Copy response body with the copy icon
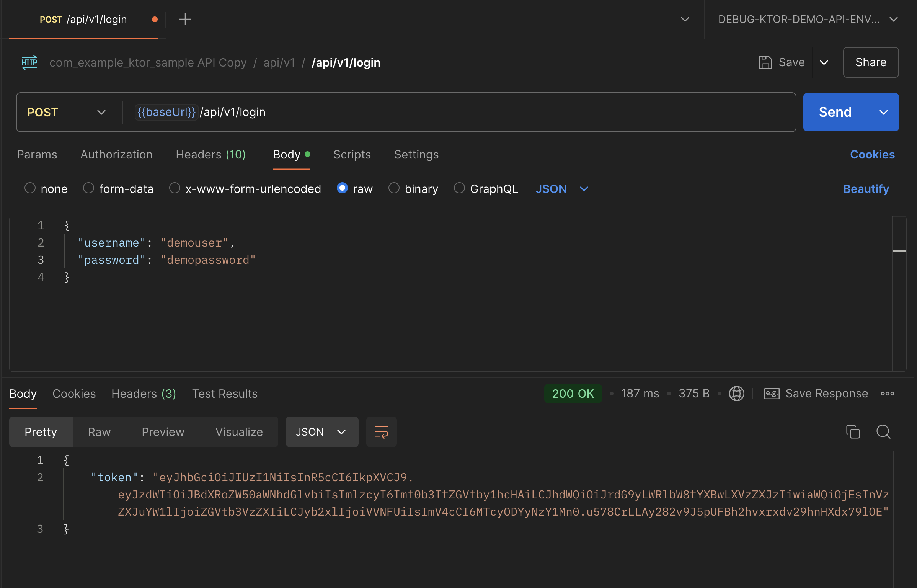 pos(853,432)
